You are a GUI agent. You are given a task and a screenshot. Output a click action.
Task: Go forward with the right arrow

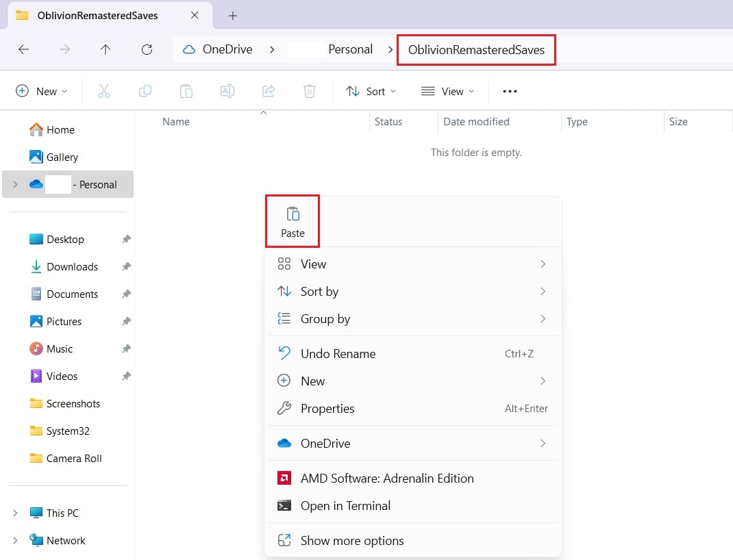[x=64, y=49]
